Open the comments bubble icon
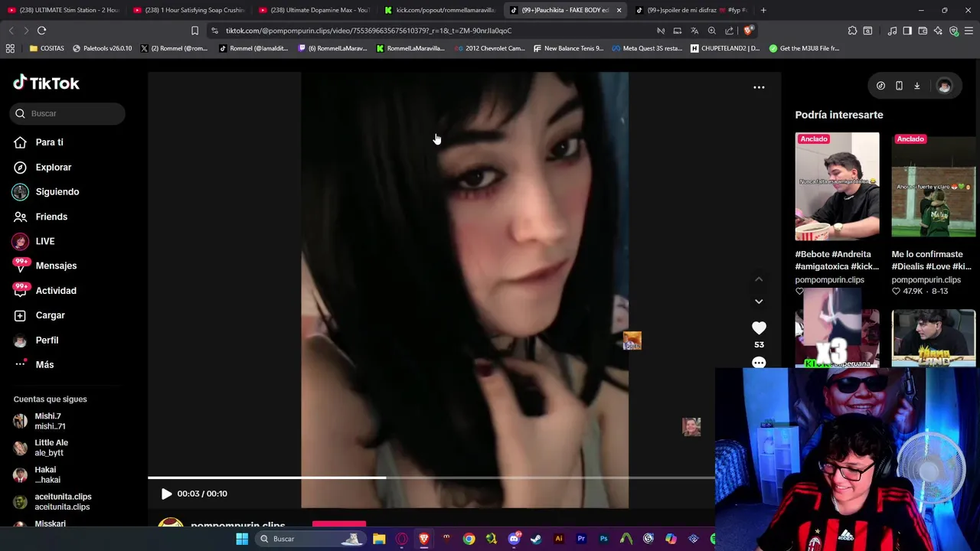 (x=759, y=363)
